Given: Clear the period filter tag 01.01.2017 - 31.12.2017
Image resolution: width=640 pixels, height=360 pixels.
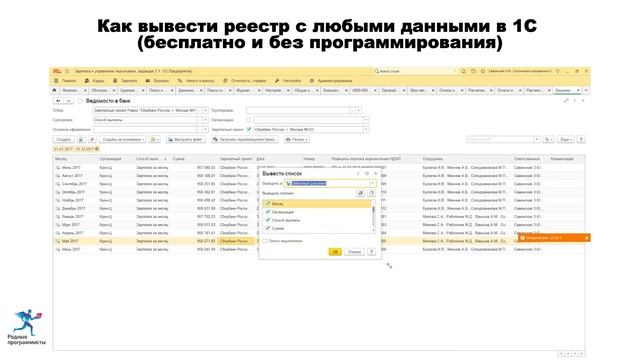Looking at the screenshot, I should [97, 149].
